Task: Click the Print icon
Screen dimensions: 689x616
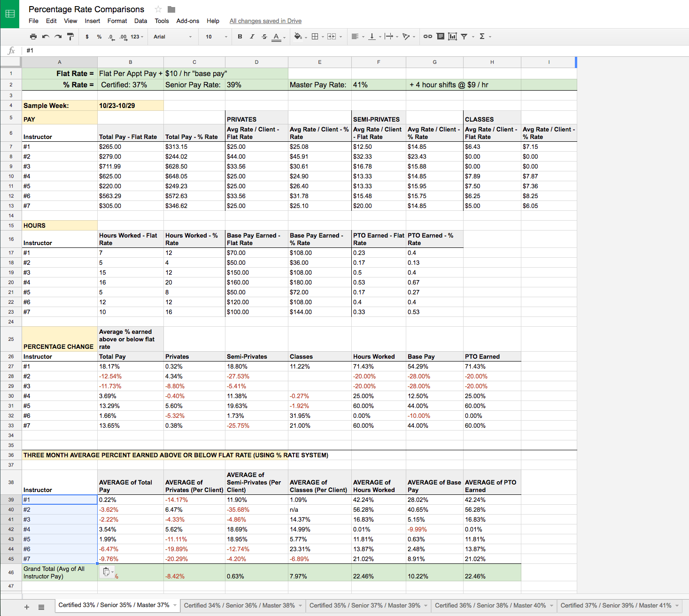Action: [x=33, y=37]
